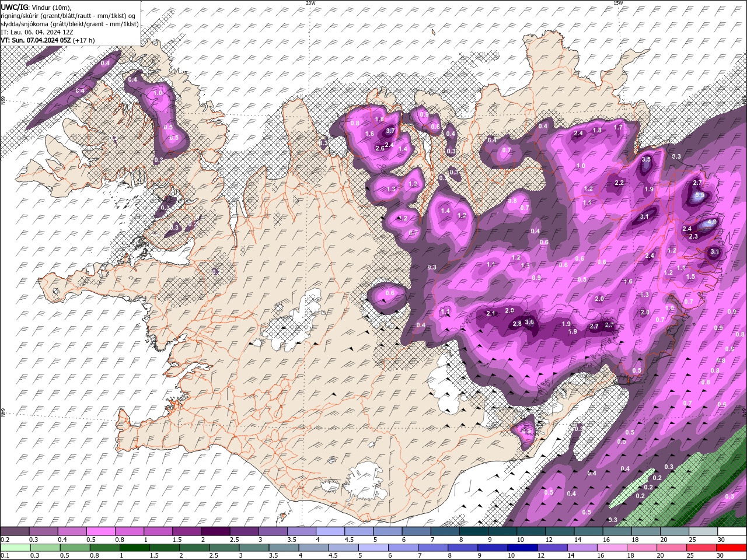Select upper legend swatch starting at 25
747x560 pixels.
(x=703, y=531)
